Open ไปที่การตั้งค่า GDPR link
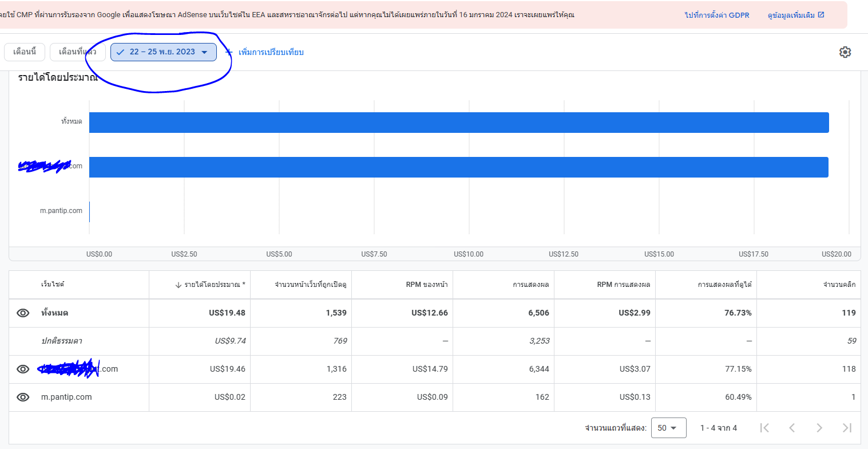 tap(717, 15)
